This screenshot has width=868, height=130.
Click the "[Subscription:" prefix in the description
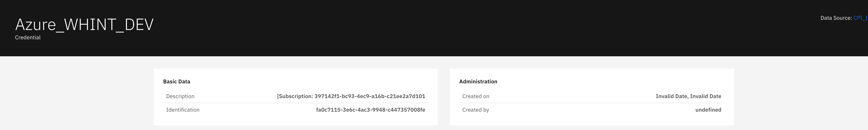coord(294,96)
